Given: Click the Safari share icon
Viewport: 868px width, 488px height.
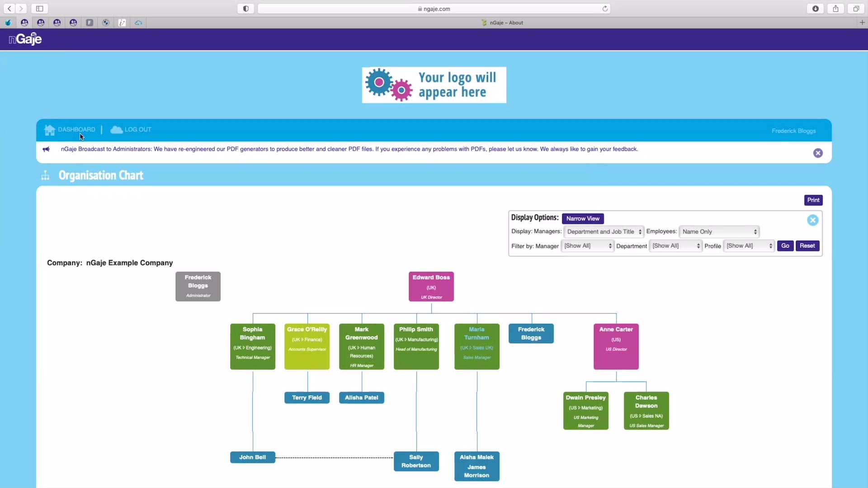Looking at the screenshot, I should [836, 9].
